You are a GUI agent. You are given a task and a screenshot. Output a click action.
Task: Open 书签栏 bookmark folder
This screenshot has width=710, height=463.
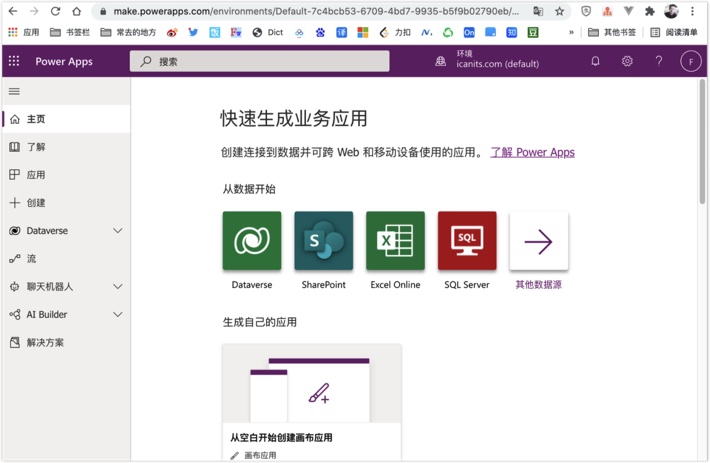pyautogui.click(x=70, y=32)
